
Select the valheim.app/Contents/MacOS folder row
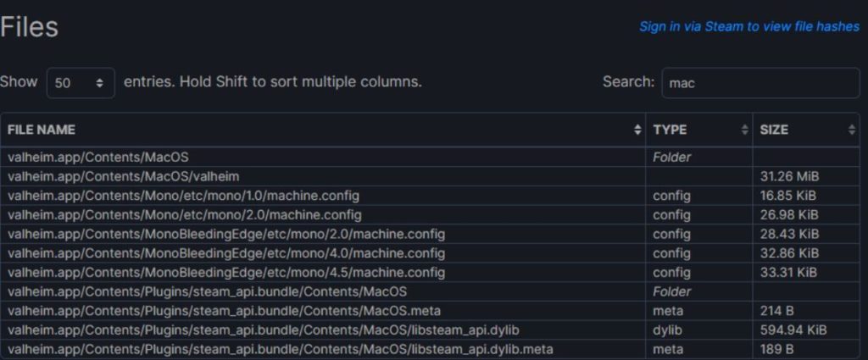pos(430,157)
